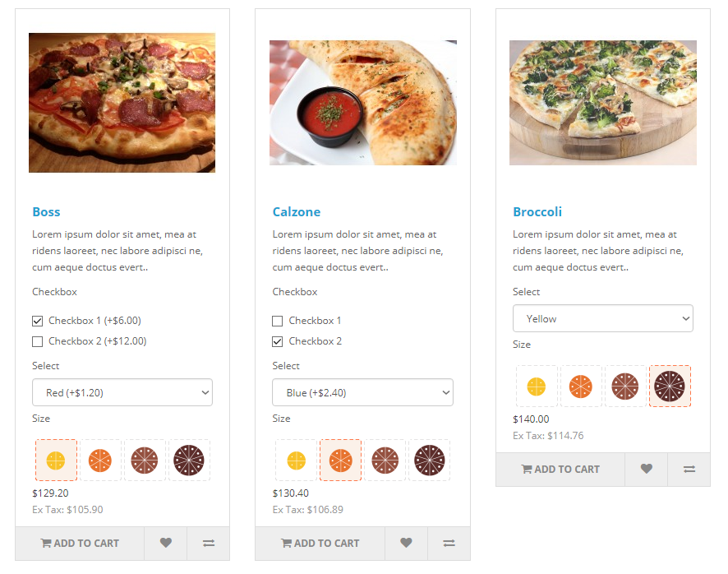Add the Boss pizza to wishlist

click(x=166, y=544)
